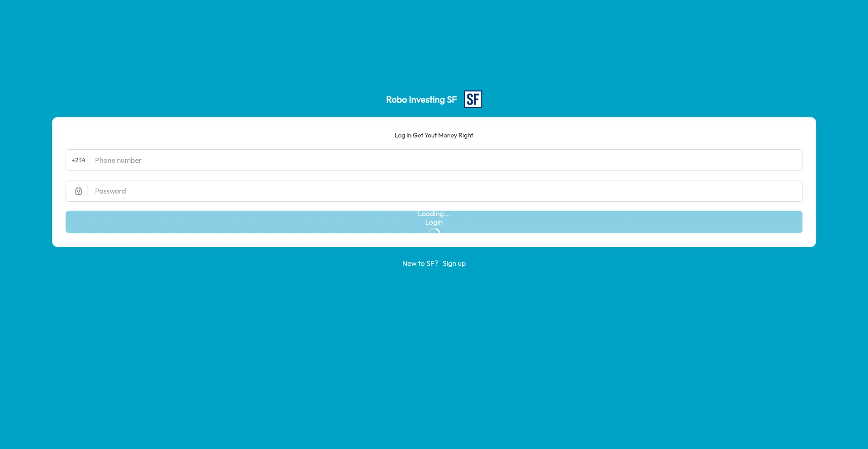Place cursor in the Phone number placeholder

pyautogui.click(x=118, y=160)
